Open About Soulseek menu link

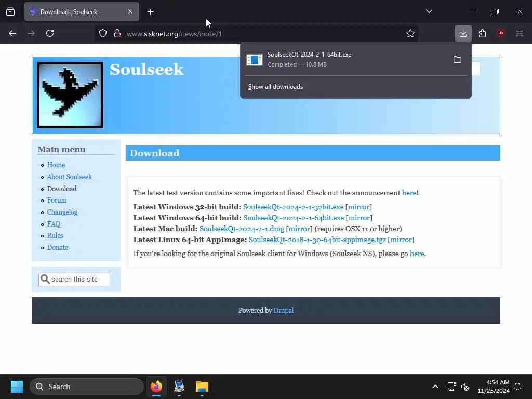[70, 177]
